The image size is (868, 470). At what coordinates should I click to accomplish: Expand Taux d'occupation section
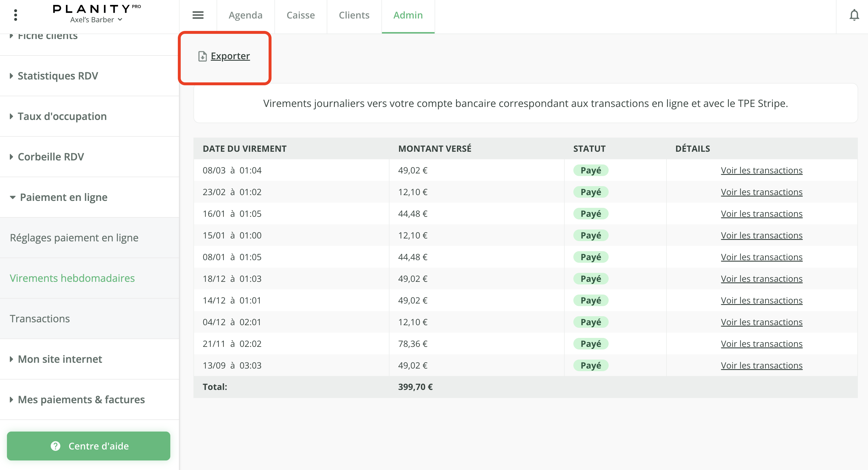(62, 116)
